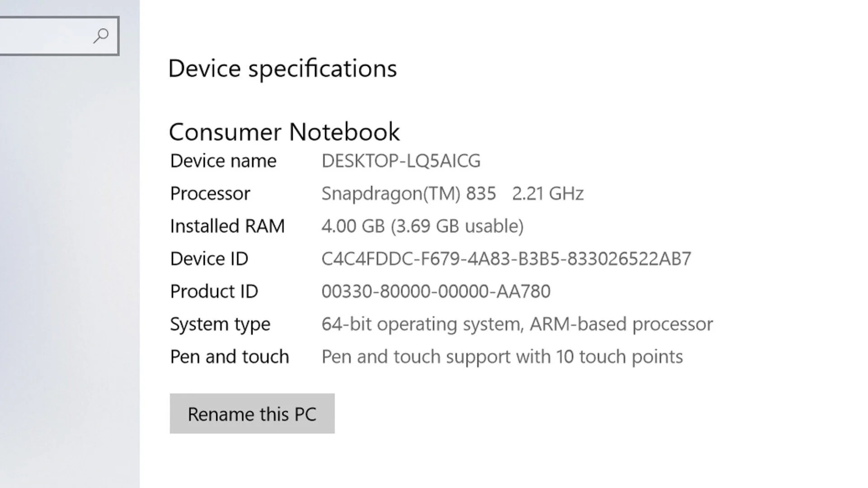868x488 pixels.
Task: Click inside the settings search box
Action: 50,35
